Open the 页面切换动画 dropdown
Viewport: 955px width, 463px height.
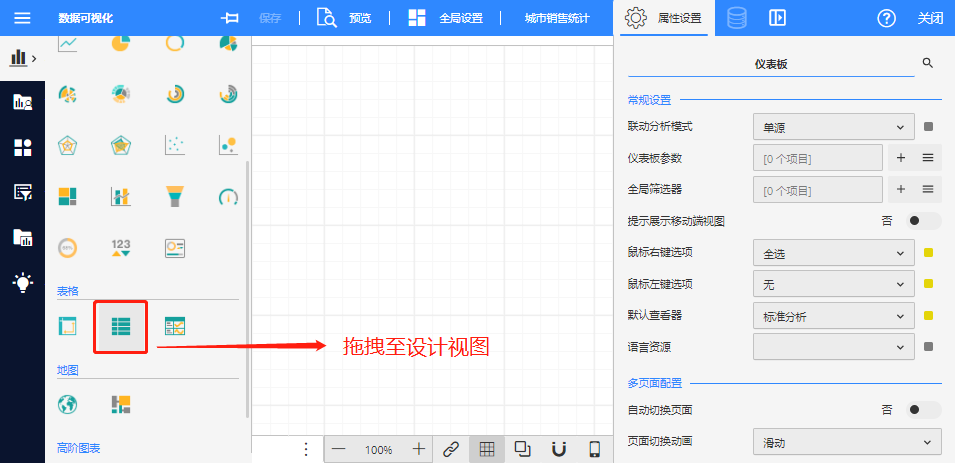coord(846,441)
